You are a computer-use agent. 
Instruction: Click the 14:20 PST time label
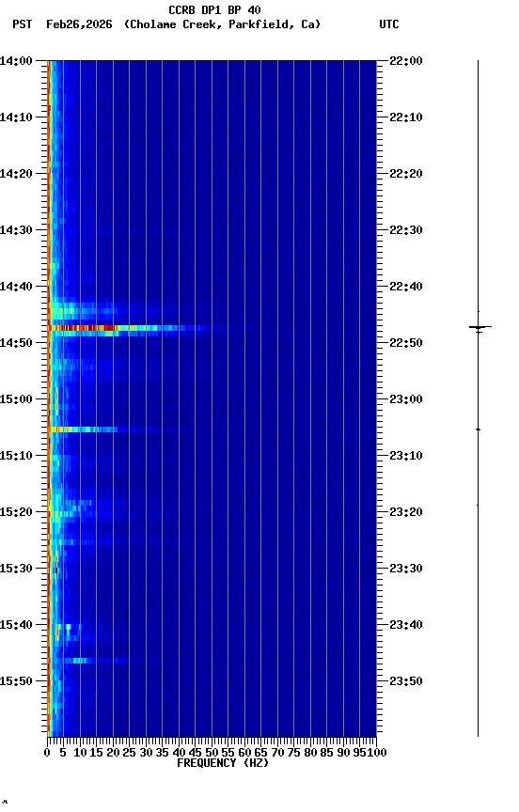coord(16,174)
